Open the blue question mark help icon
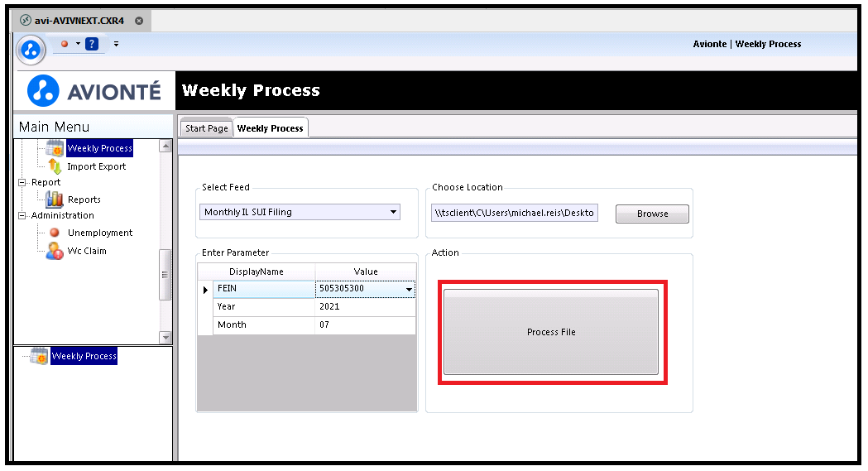Screen dimensions: 868x471 point(92,44)
